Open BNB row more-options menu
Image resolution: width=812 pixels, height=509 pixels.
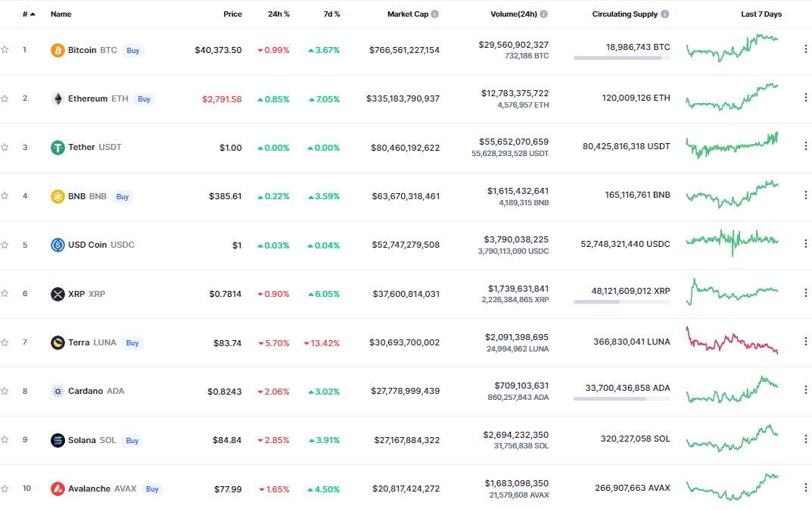click(805, 195)
